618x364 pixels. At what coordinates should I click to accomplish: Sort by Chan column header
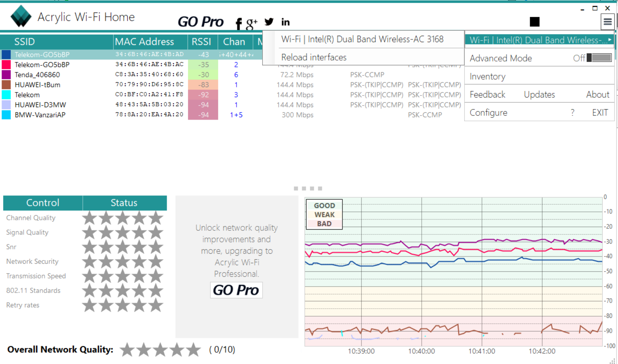(235, 42)
